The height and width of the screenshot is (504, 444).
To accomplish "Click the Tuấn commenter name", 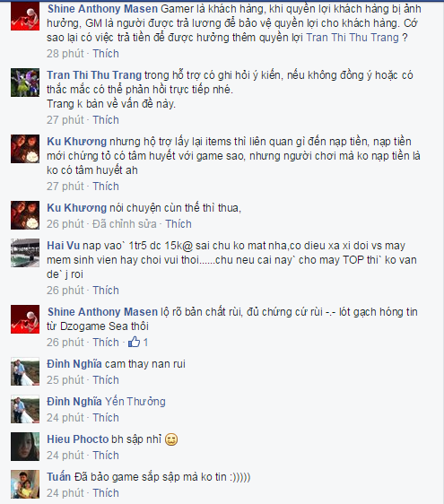I will pyautogui.click(x=59, y=477).
